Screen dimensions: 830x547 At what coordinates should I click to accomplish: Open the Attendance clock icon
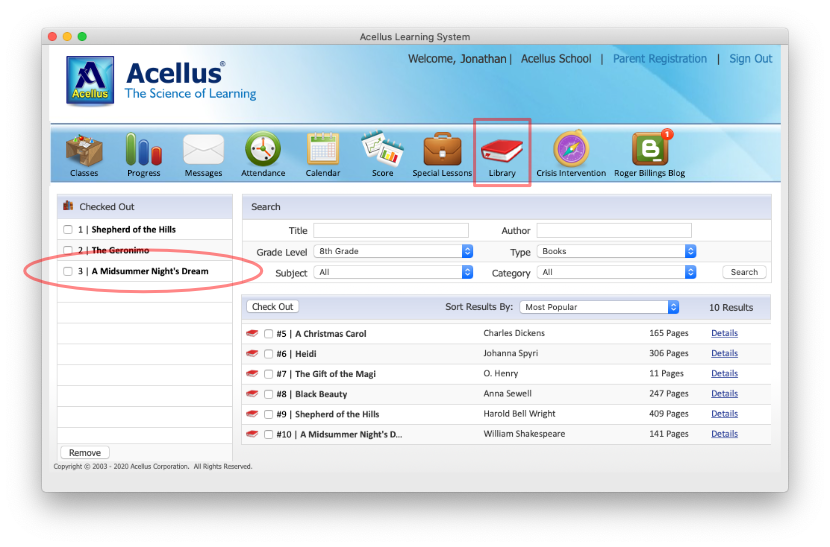263,149
